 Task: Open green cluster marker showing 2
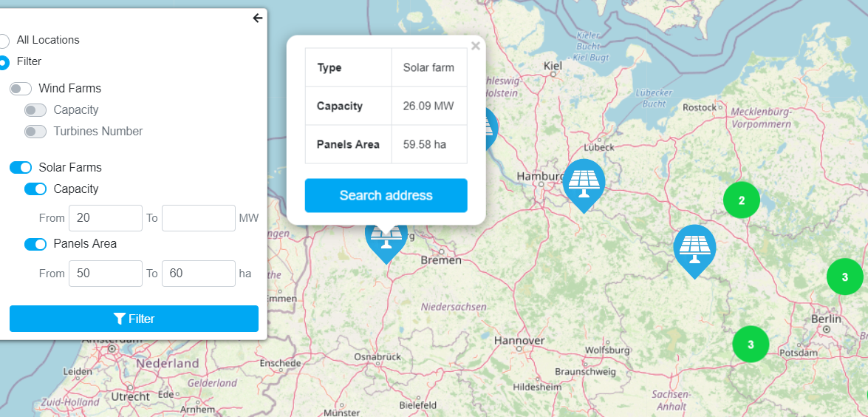741,200
